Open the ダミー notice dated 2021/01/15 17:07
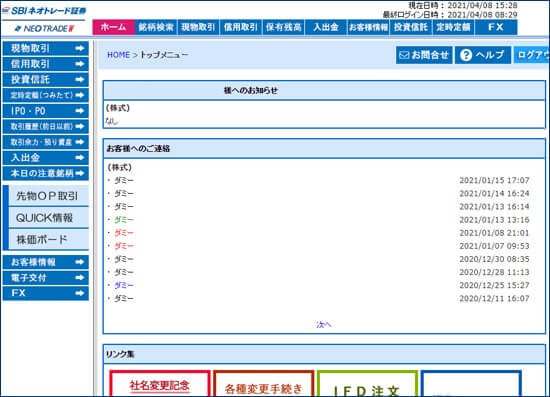The image size is (550, 397). click(x=124, y=180)
